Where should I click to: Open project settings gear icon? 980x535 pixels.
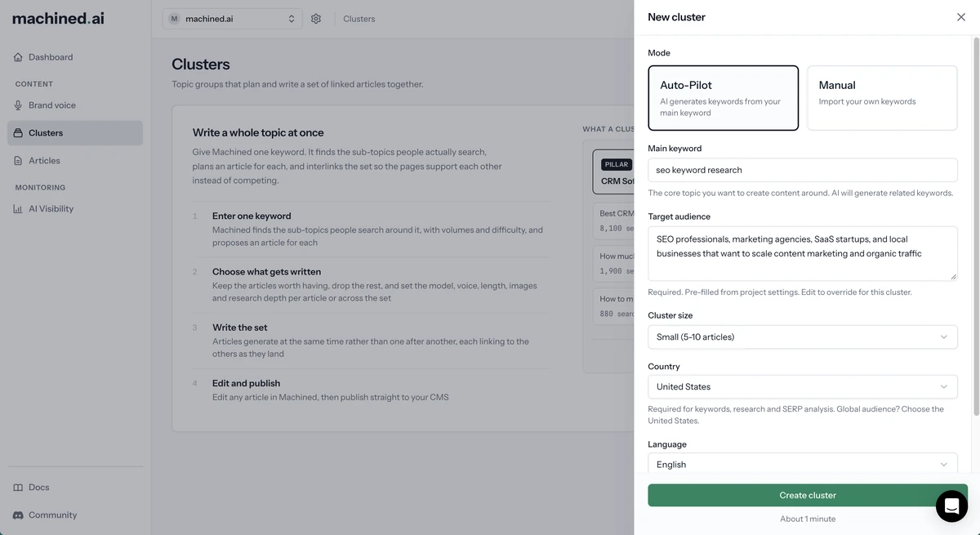(x=316, y=19)
